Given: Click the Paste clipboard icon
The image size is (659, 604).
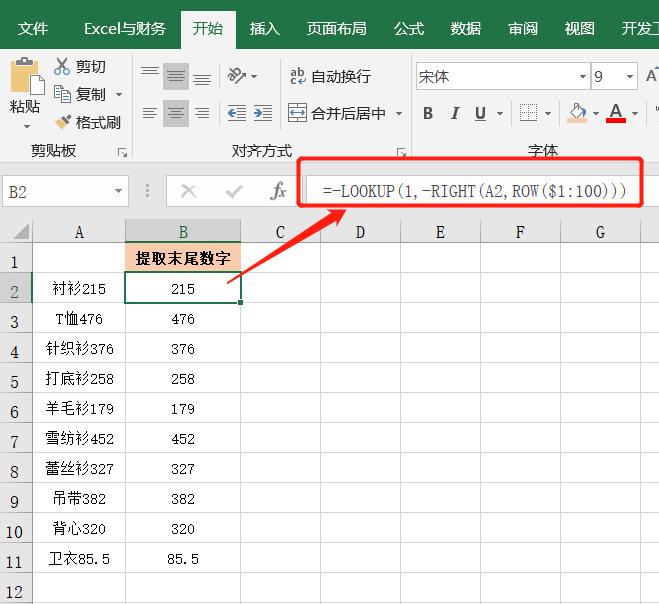Looking at the screenshot, I should tap(27, 76).
